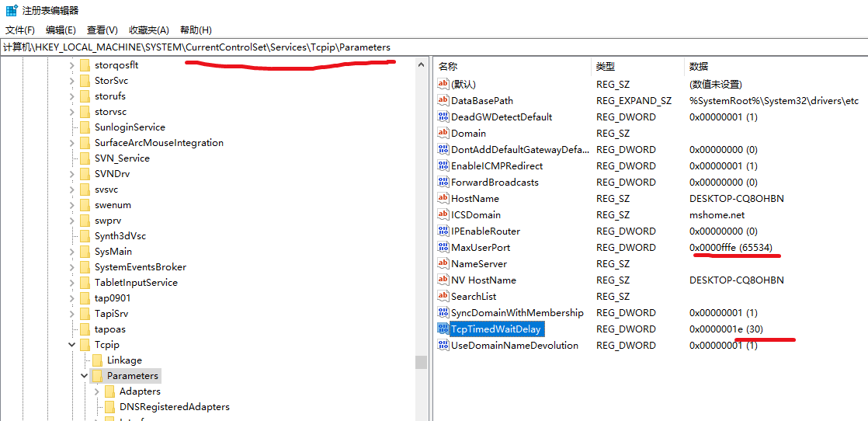Screen dimensions: 868x421
Task: Open the 文件(F) menu
Action: [20, 30]
